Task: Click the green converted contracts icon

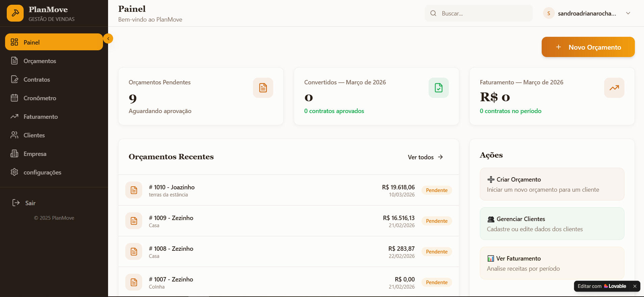Action: tap(438, 88)
